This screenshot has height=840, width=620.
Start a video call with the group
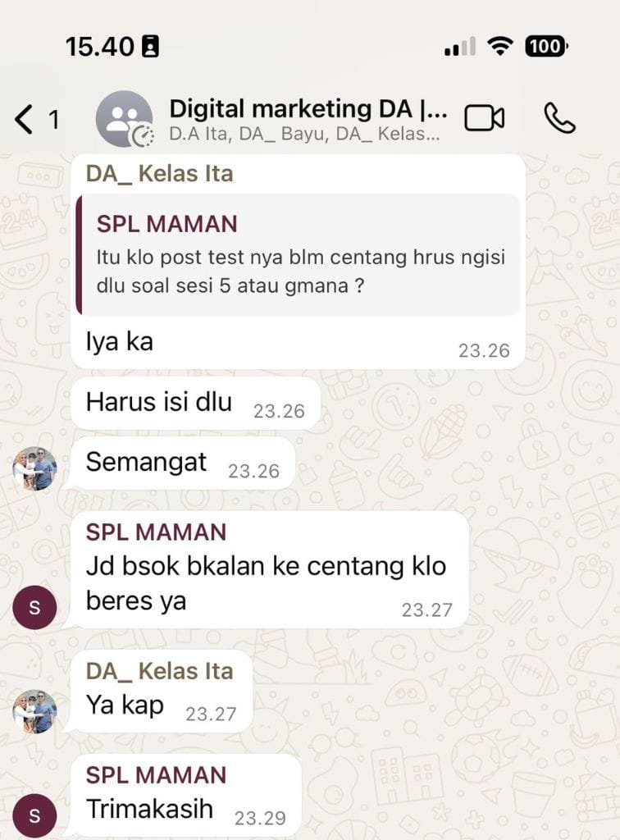click(484, 118)
